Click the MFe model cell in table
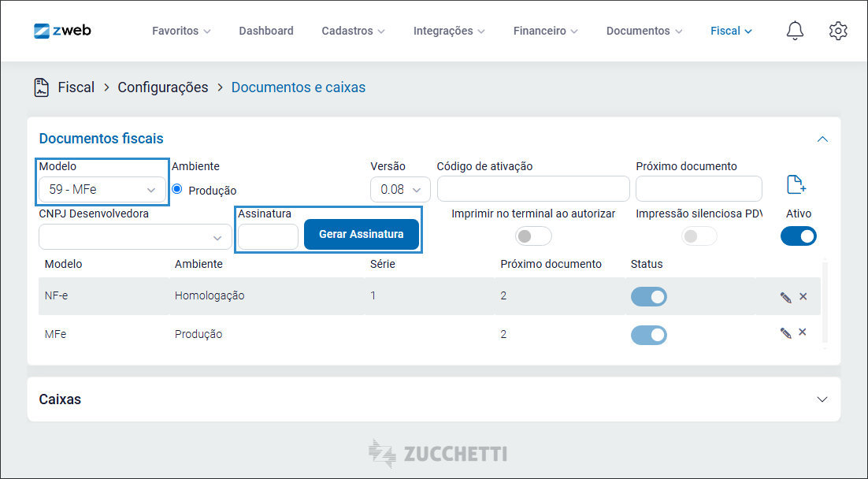This screenshot has height=479, width=868. coord(55,335)
